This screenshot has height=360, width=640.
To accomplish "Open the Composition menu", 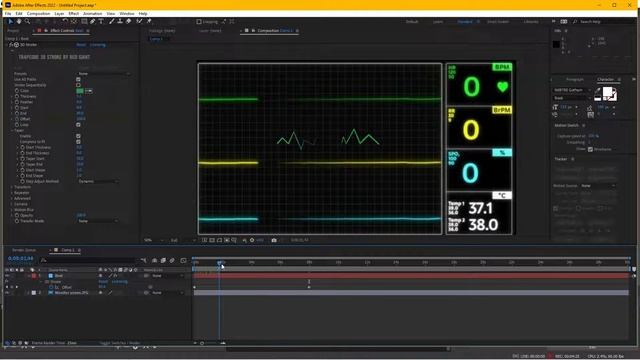I will coord(38,13).
